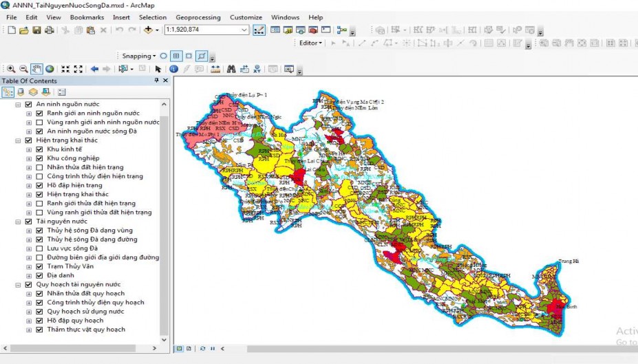This screenshot has height=364, width=638.
Task: Click the Table Of Contents vertical scrollbar
Action: point(164,206)
